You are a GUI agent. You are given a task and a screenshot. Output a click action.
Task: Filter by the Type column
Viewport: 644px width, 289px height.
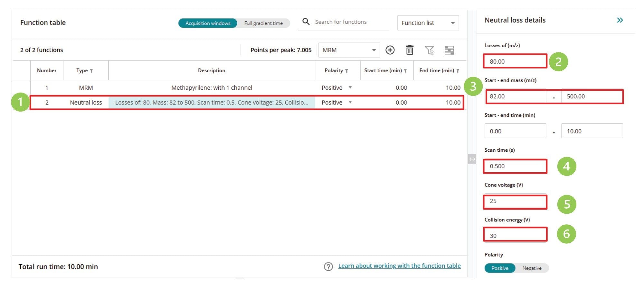pyautogui.click(x=91, y=71)
